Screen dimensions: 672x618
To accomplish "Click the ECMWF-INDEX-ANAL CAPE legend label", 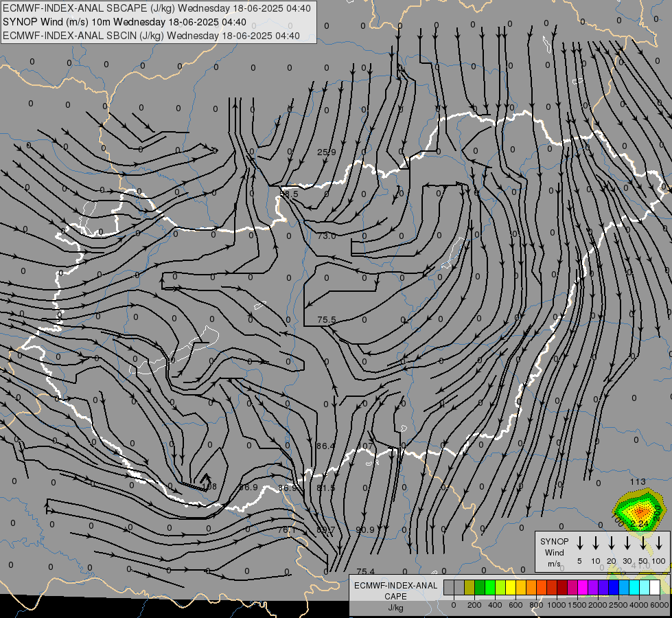I will tap(395, 591).
